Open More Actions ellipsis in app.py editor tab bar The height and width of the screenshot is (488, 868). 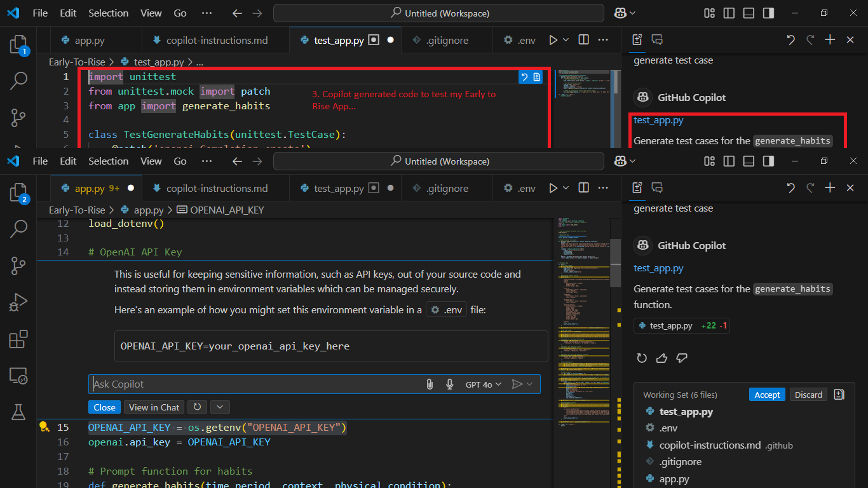[603, 188]
